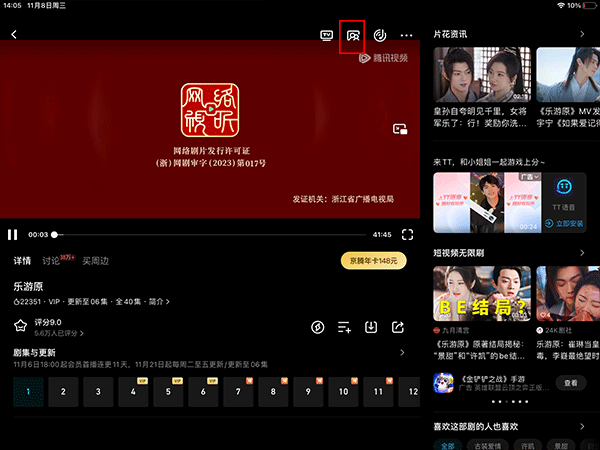Tap the 金铲铲之战 game icon
600x450 pixels.
[443, 383]
